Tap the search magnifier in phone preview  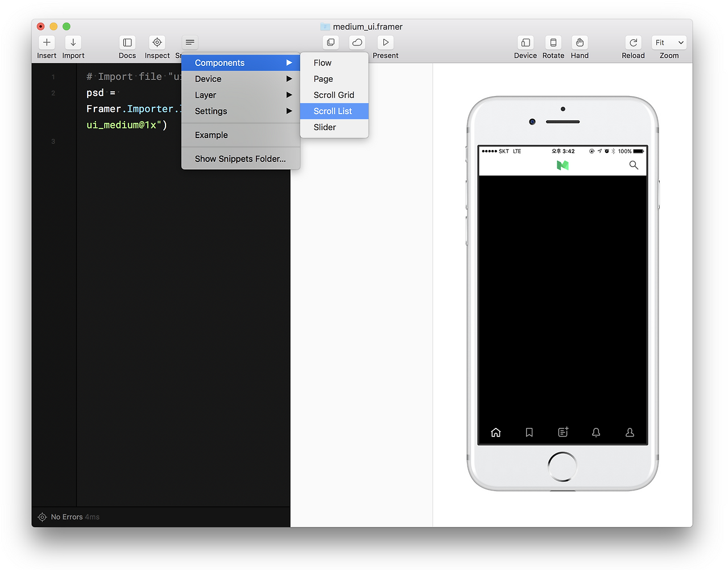[634, 165]
